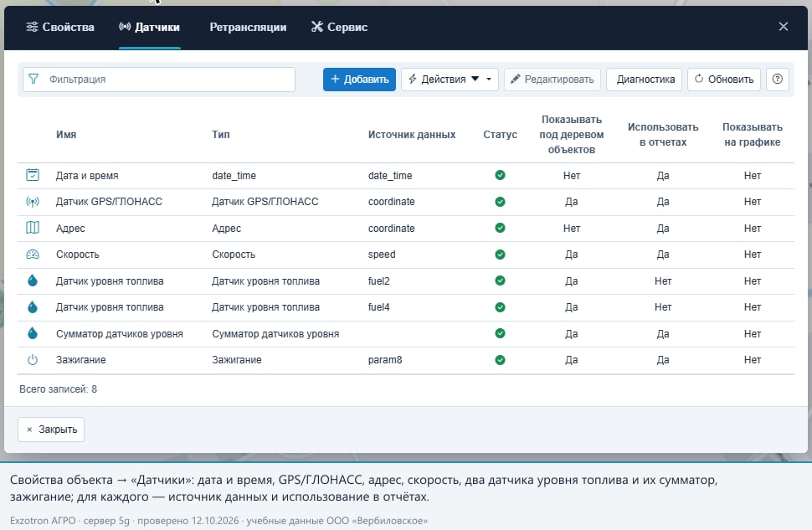Click the drop icon of Сумматор датчиков уровня
The image size is (812, 530).
[x=33, y=333]
